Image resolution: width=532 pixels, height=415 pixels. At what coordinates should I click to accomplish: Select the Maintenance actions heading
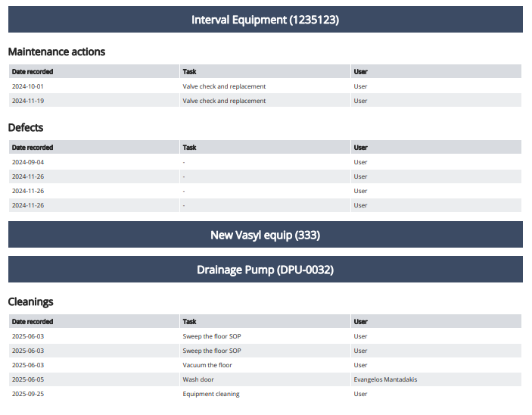[x=57, y=51]
